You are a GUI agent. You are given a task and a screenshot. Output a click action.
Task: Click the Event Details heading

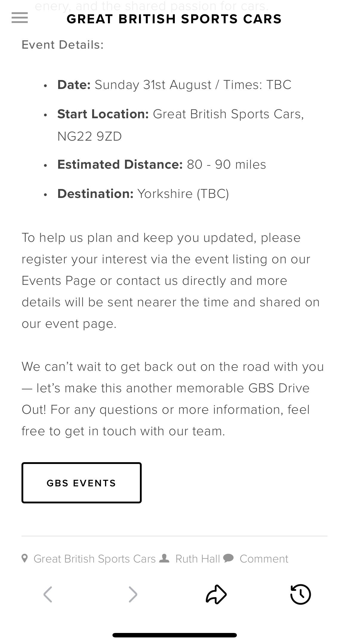pos(63,45)
